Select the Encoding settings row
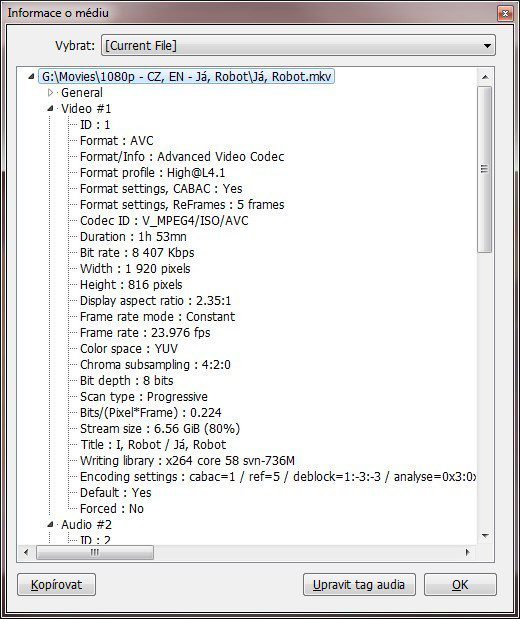Viewport: 520px width, 619px height. click(278, 477)
